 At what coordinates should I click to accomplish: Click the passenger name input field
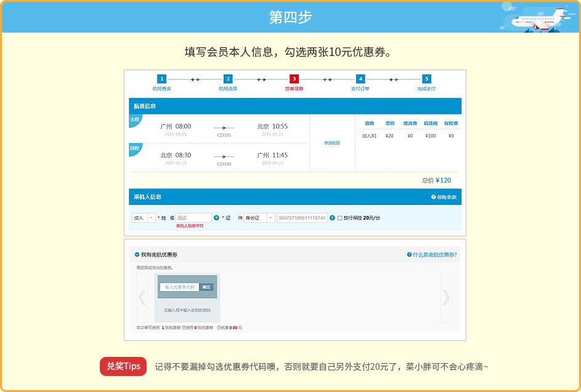pyautogui.click(x=193, y=218)
